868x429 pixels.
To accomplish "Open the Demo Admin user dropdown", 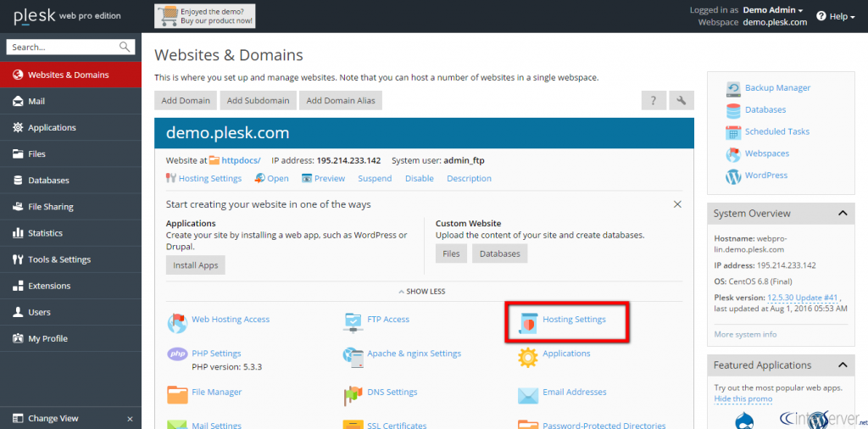I will (773, 10).
